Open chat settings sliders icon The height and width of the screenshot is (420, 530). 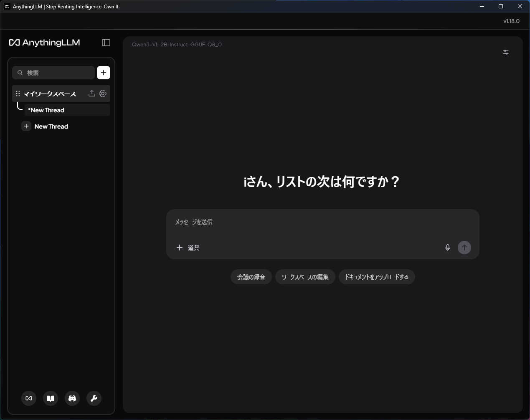pyautogui.click(x=506, y=52)
